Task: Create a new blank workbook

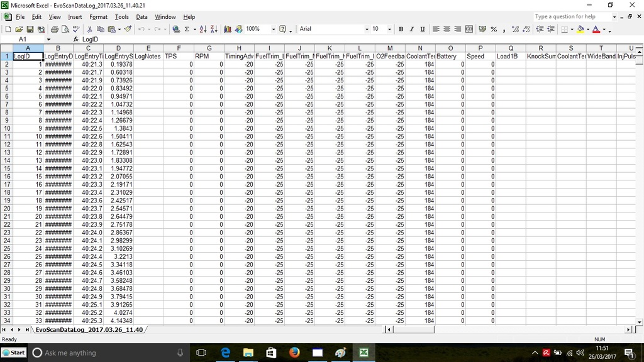Action: 8,29
